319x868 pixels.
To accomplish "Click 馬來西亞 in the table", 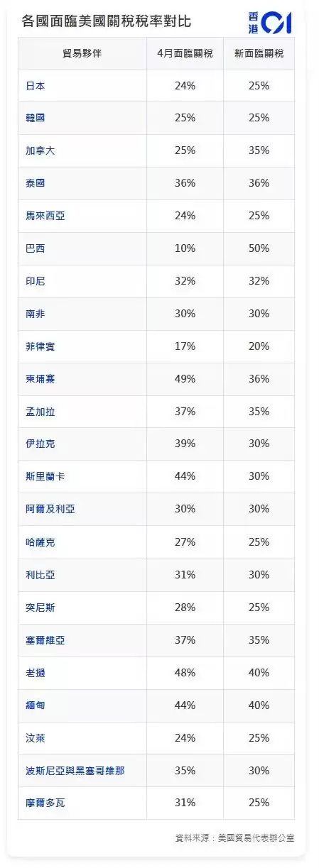I will point(45,216).
